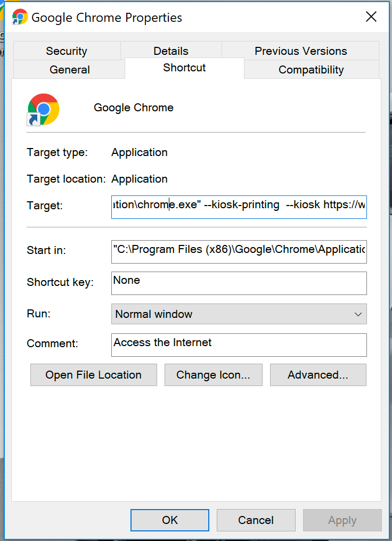
Task: Click the Change Icon... button
Action: (213, 375)
